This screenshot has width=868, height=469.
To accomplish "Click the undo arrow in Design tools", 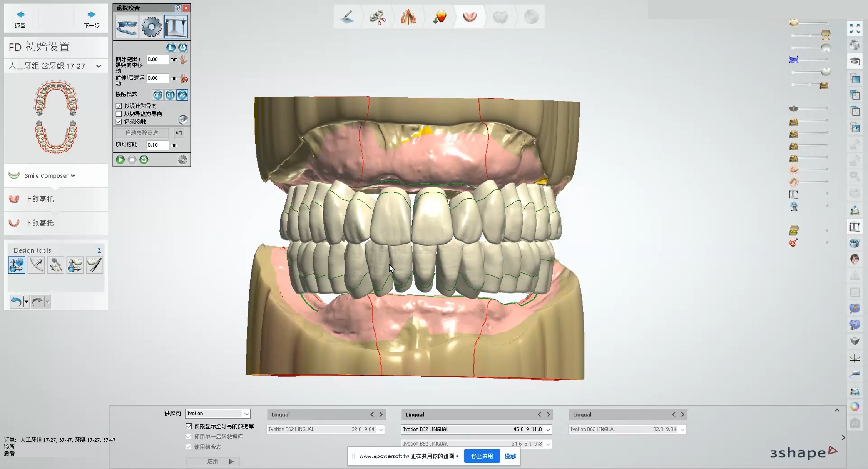I will [x=16, y=302].
